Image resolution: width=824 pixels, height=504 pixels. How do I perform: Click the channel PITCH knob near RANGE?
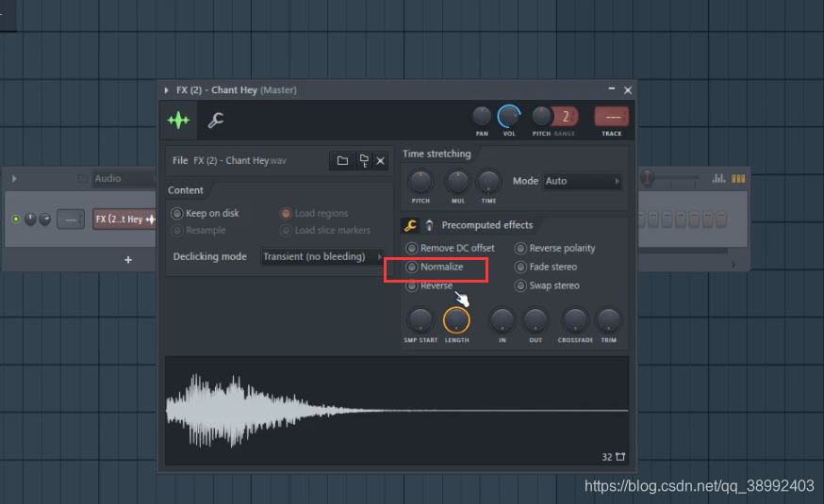click(541, 116)
